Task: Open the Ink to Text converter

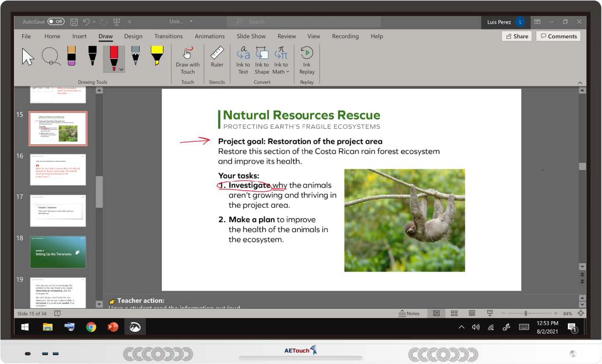Action: point(243,59)
